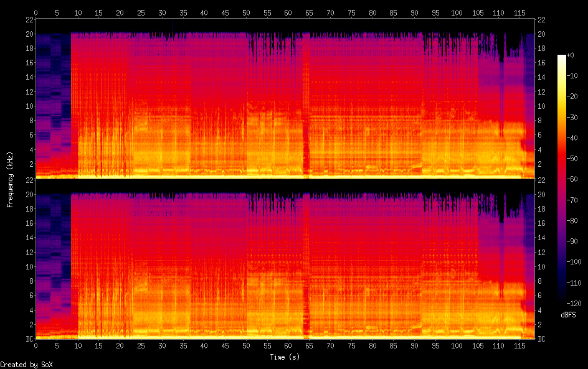Click the 25 tick on the bottom time axis
The width and height of the screenshot is (588, 369).
pyautogui.click(x=141, y=345)
